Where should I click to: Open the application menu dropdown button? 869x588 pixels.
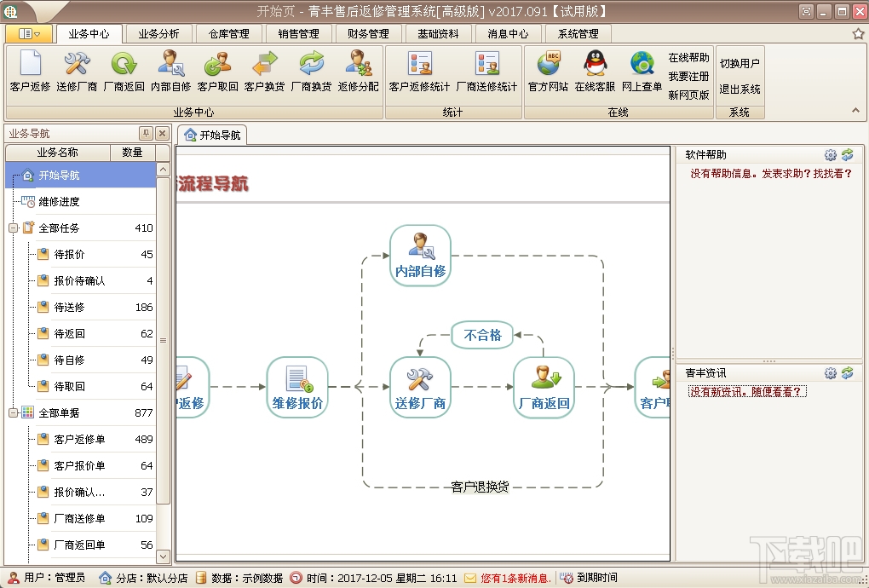point(29,34)
